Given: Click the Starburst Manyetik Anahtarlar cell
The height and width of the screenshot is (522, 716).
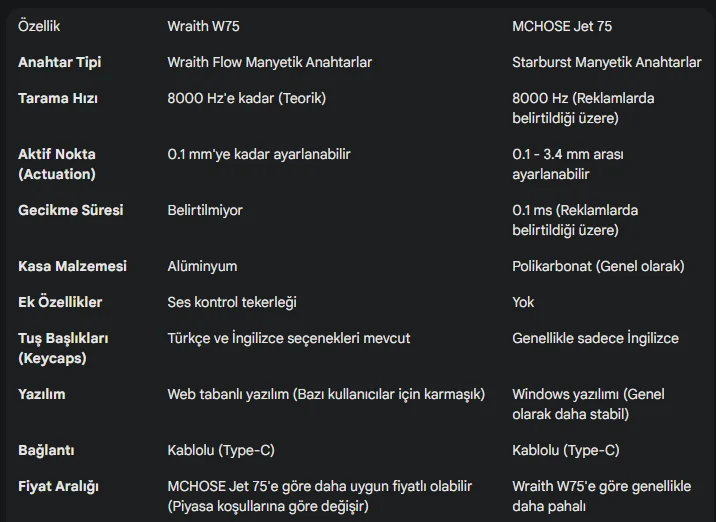Looking at the screenshot, I should pyautogui.click(x=606, y=62).
